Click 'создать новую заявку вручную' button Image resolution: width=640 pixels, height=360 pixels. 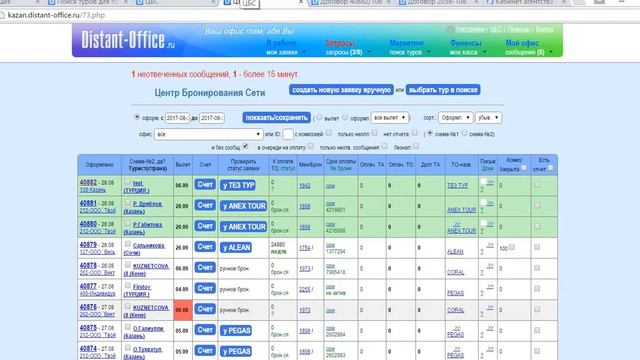click(x=341, y=90)
